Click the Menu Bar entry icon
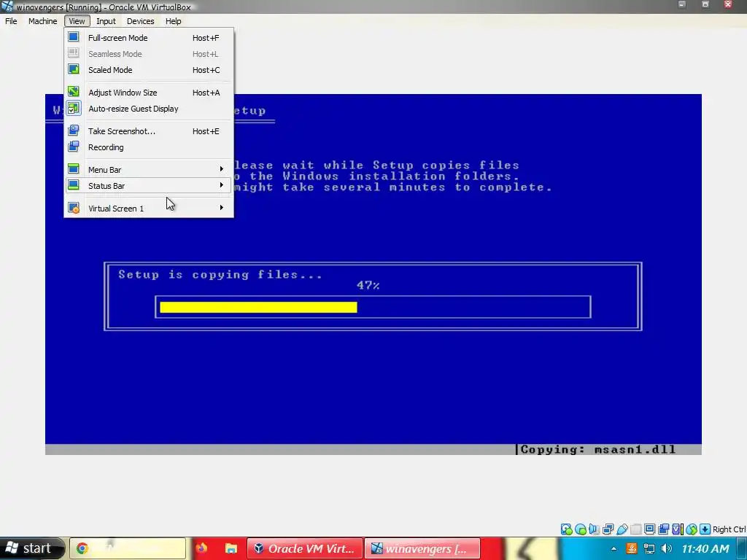 (x=74, y=169)
